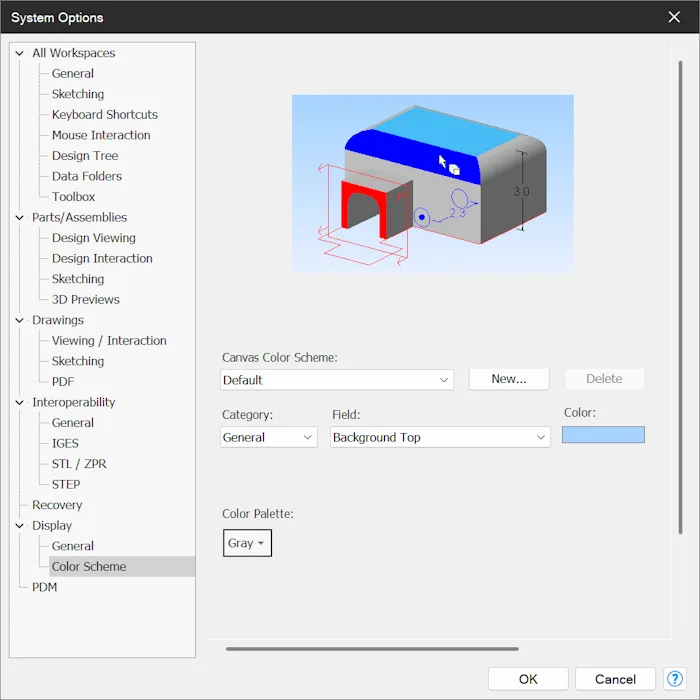Select General under Display
Image resolution: width=700 pixels, height=700 pixels.
click(73, 546)
